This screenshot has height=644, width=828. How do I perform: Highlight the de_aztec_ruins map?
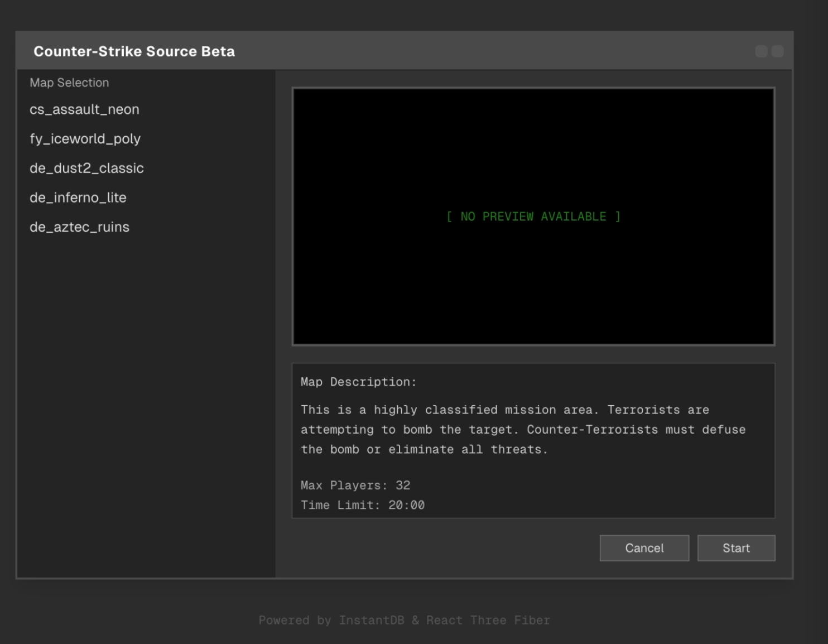pyautogui.click(x=79, y=227)
